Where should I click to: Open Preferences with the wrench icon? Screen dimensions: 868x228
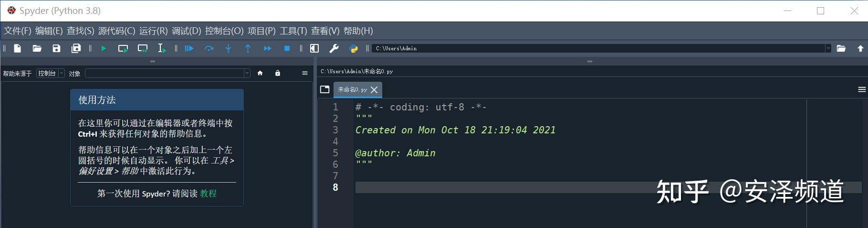334,48
